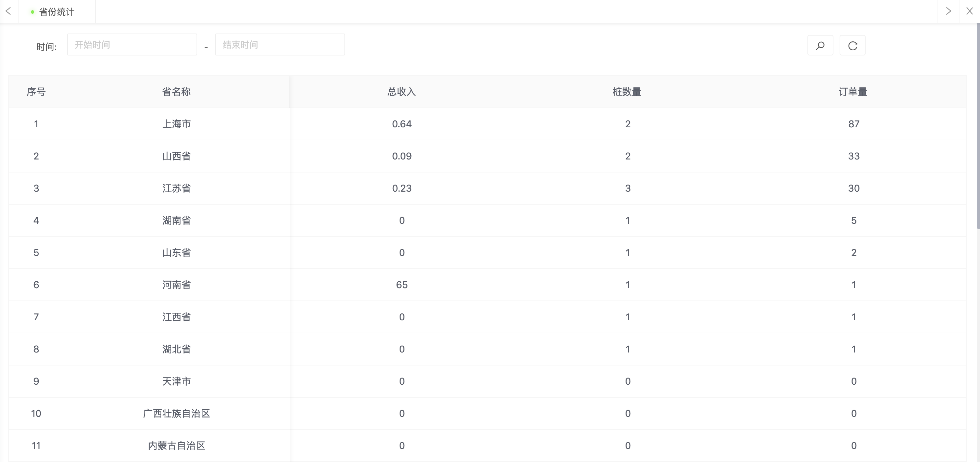Screen dimensions: 980x462
Task: Click income value 0.23 for 江苏省
Action: click(x=402, y=189)
